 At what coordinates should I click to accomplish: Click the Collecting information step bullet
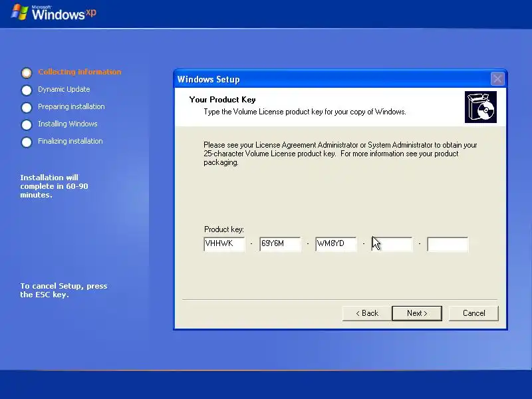(27, 72)
